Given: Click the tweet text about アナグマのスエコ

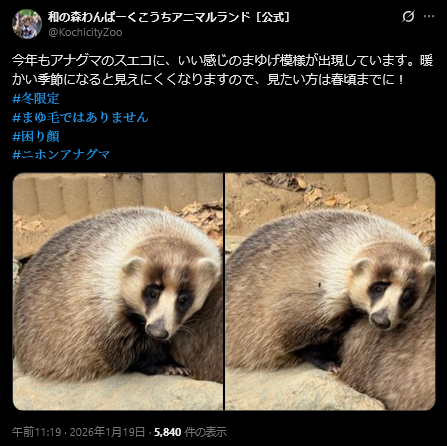Looking at the screenshot, I should [x=223, y=70].
